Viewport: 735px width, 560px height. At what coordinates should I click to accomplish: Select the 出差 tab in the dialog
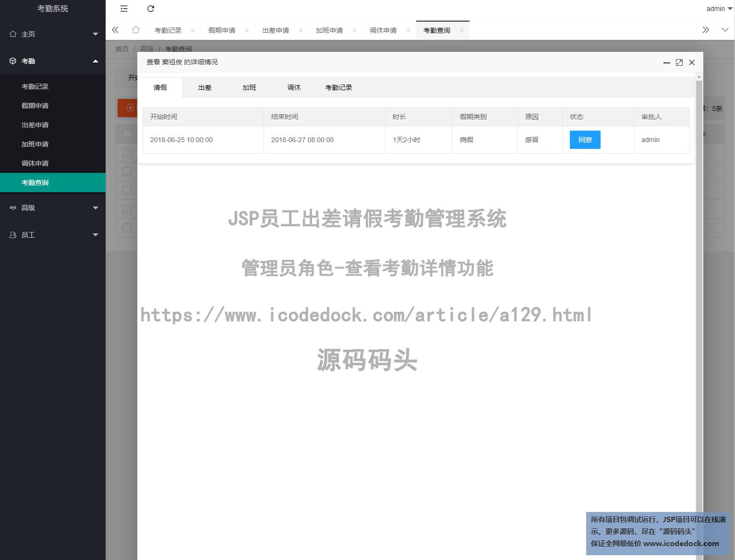click(205, 87)
